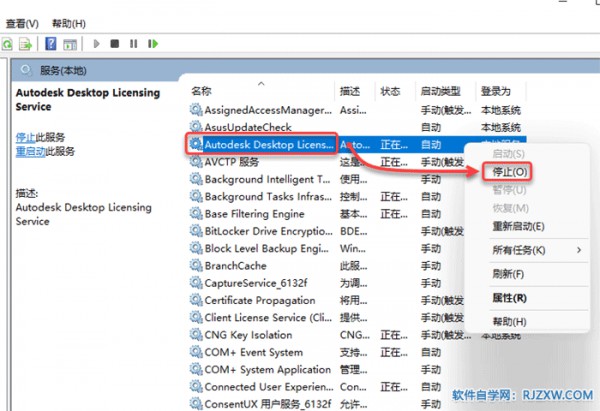Click the Properties pane toolbar icon
Viewport: 600px width, 411px height.
(70, 44)
